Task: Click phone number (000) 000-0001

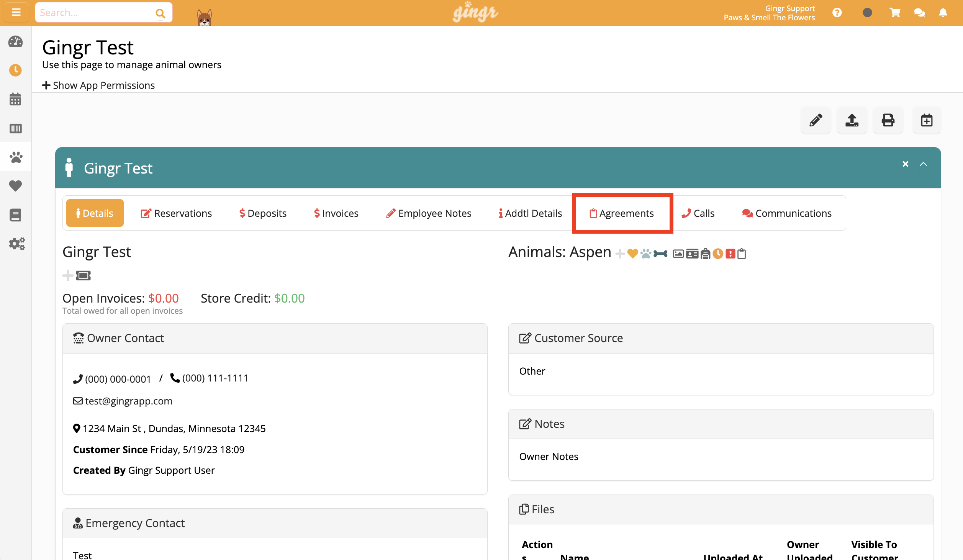Action: pyautogui.click(x=118, y=379)
